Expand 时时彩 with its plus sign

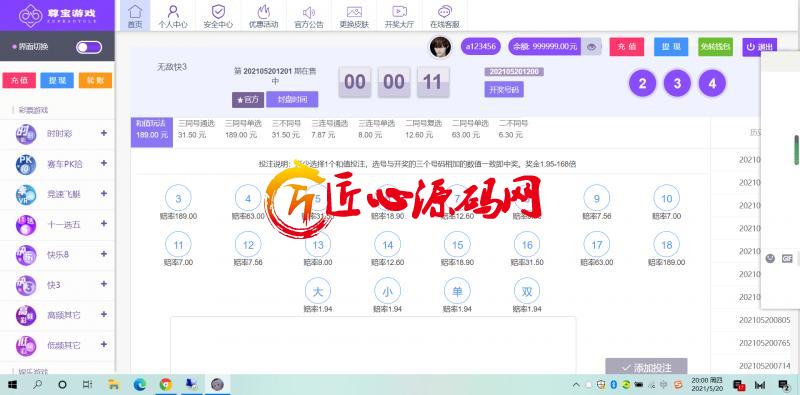pyautogui.click(x=104, y=133)
